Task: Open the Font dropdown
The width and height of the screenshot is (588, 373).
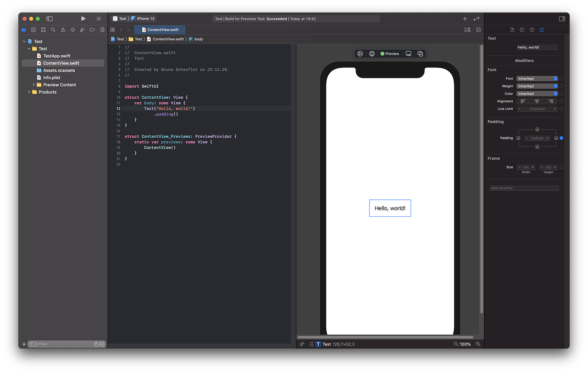Action: pyautogui.click(x=537, y=79)
